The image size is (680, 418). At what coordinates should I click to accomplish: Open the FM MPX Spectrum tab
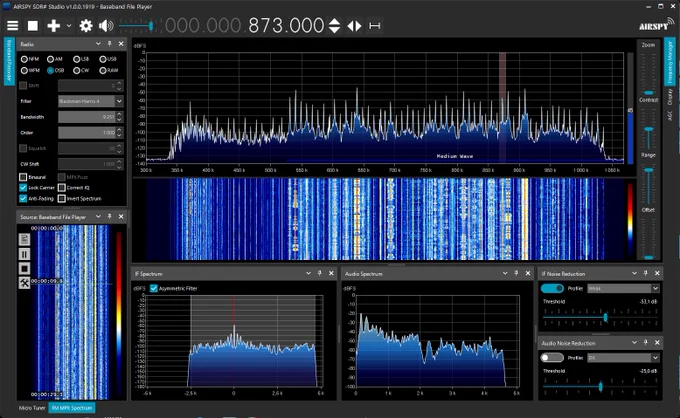pyautogui.click(x=72, y=408)
